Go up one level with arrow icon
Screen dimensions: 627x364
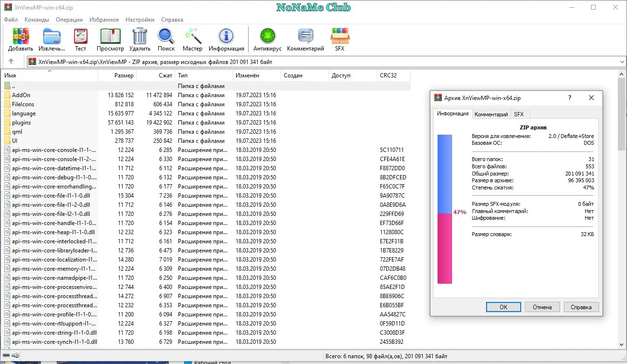pyautogui.click(x=11, y=62)
